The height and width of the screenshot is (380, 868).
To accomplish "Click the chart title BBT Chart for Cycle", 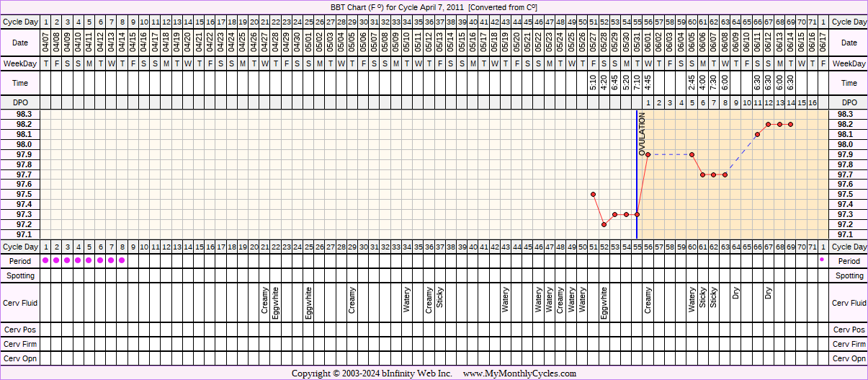I will 434,7.
